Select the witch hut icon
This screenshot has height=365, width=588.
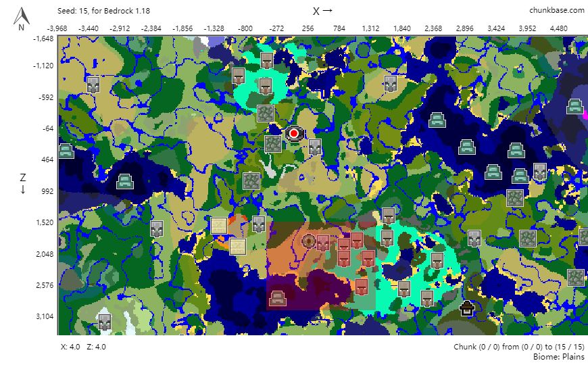tap(467, 309)
